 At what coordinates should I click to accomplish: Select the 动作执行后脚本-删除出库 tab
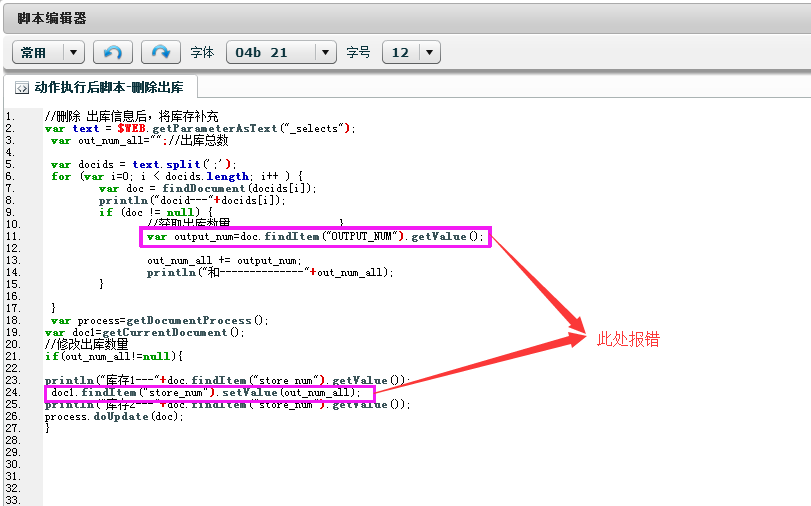point(100,87)
